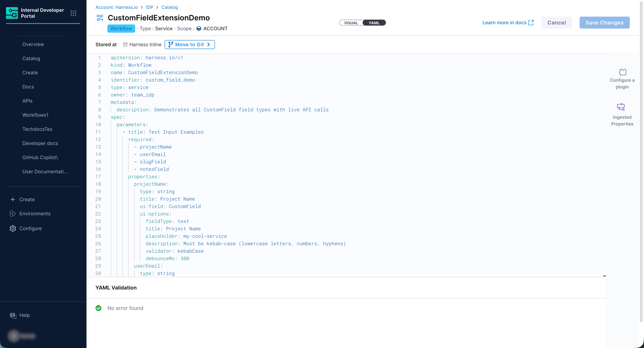Open Workflows1 from the sidebar

click(35, 115)
